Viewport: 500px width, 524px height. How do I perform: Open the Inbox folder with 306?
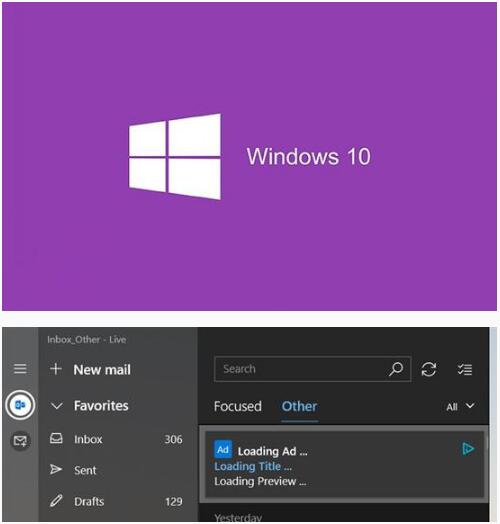(116, 439)
